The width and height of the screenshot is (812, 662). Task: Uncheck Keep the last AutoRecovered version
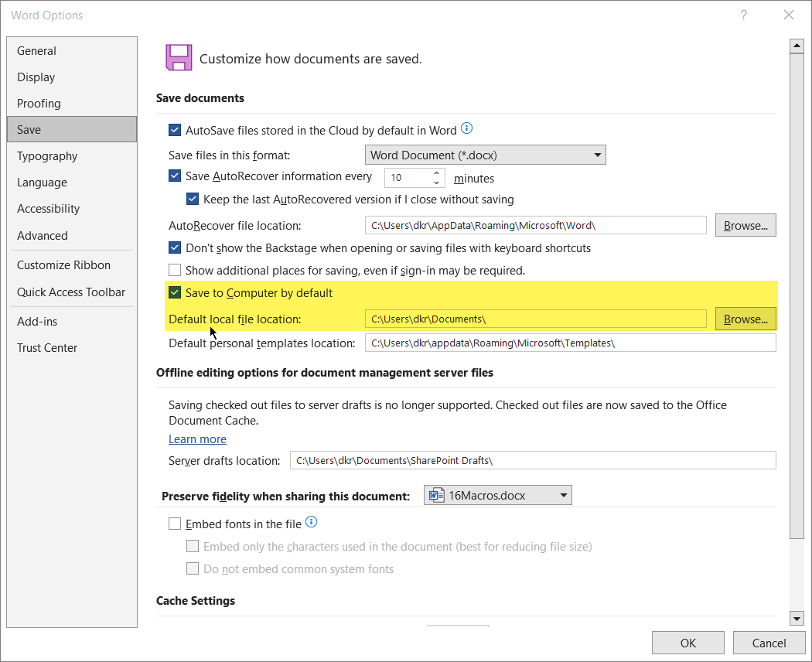coord(193,199)
